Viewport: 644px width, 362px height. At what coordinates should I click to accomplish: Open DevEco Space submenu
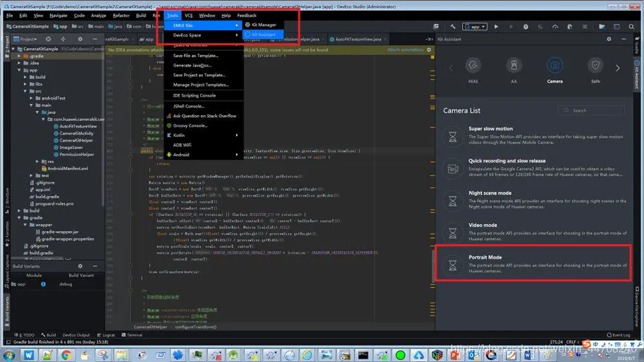[x=203, y=35]
